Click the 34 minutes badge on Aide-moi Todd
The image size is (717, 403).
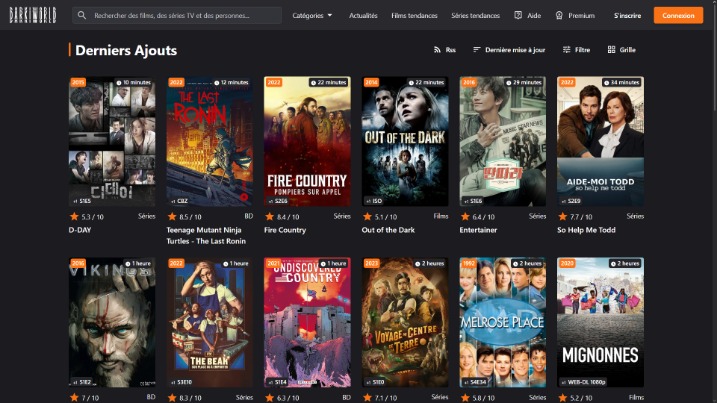(622, 82)
